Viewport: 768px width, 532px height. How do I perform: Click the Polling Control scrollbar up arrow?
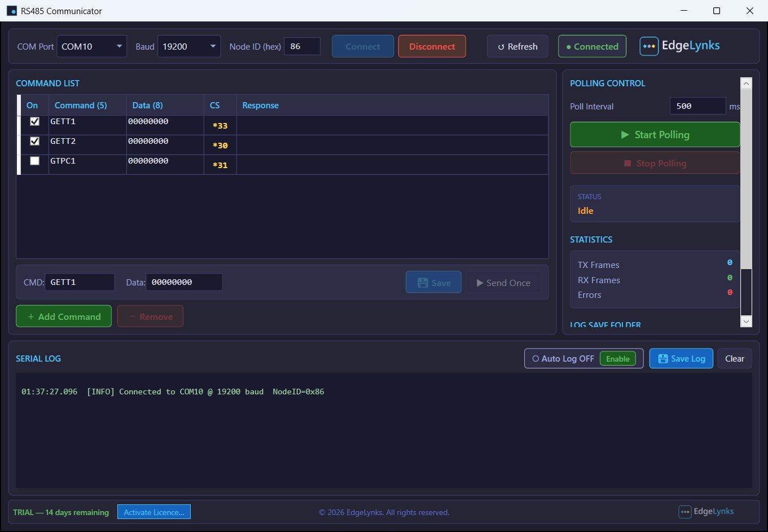746,83
